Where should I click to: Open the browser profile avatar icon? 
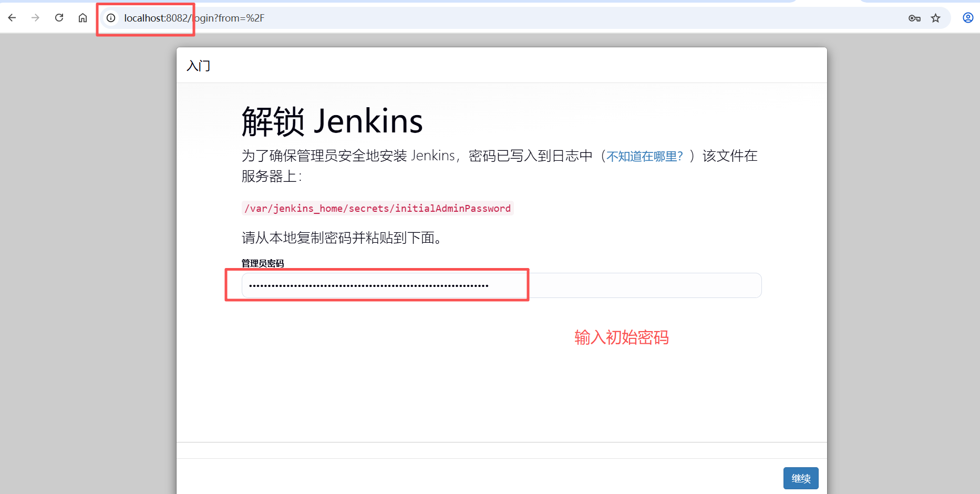(968, 18)
